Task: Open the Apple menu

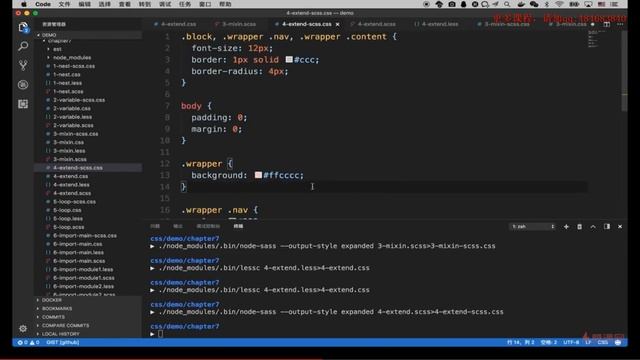Action: tap(24, 4)
